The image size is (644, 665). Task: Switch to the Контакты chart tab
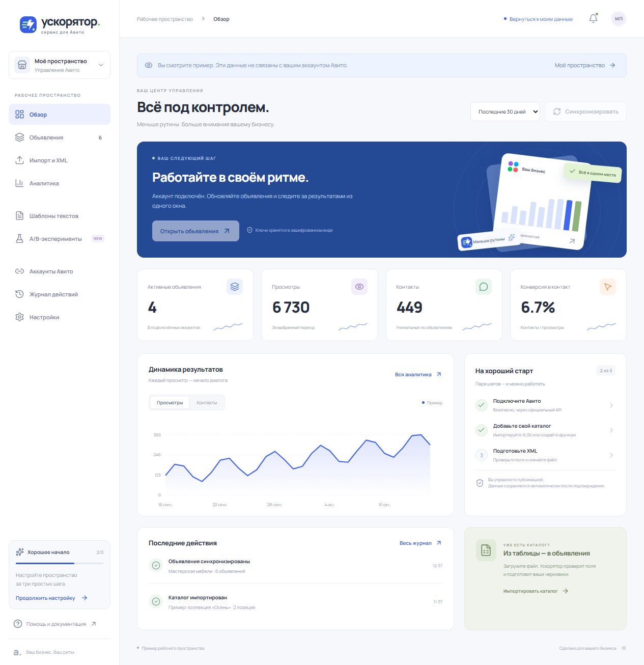pos(207,403)
